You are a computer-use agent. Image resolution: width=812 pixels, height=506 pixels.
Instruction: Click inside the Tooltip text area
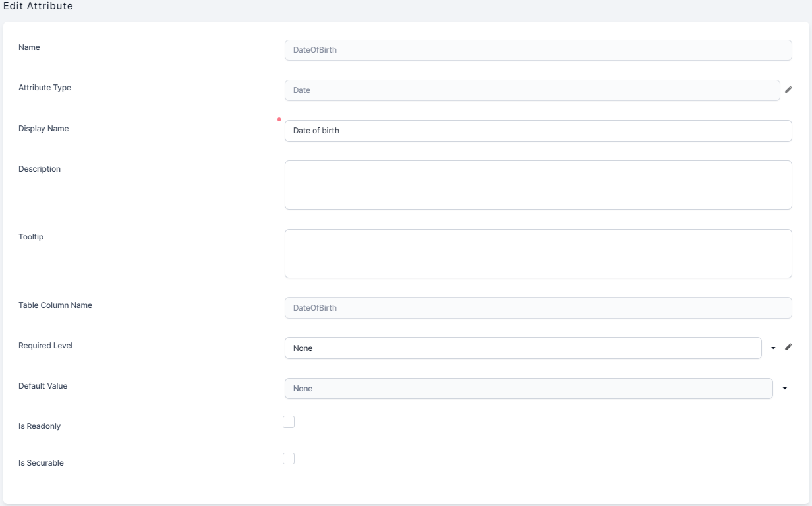pyautogui.click(x=538, y=253)
